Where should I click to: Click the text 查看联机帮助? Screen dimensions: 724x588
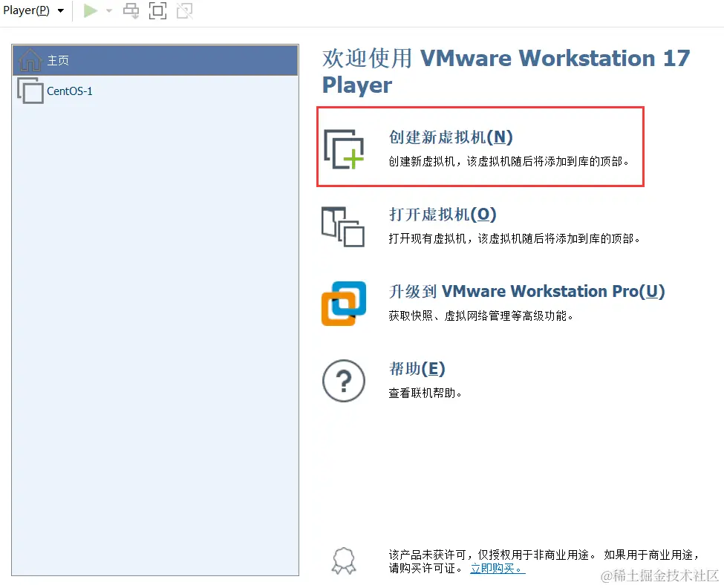(425, 393)
